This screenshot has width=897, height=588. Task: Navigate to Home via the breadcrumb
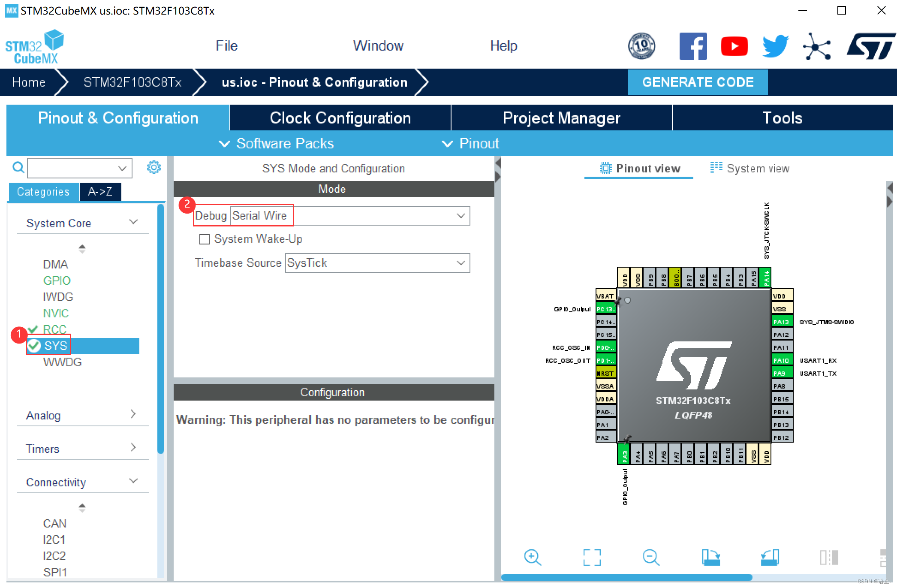pyautogui.click(x=28, y=82)
